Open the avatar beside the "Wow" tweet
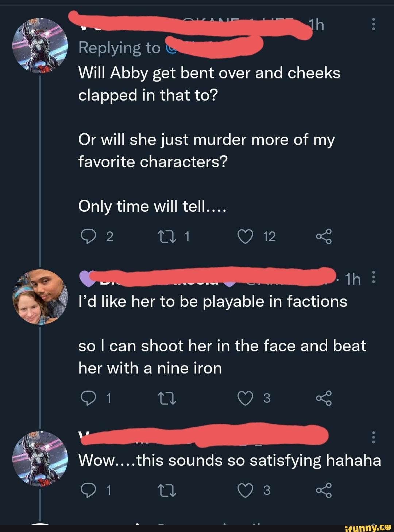The height and width of the screenshot is (532, 394). point(40,458)
